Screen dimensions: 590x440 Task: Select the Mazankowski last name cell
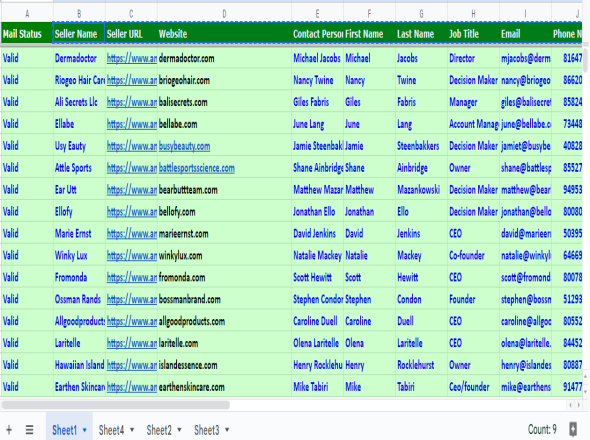click(x=421, y=189)
